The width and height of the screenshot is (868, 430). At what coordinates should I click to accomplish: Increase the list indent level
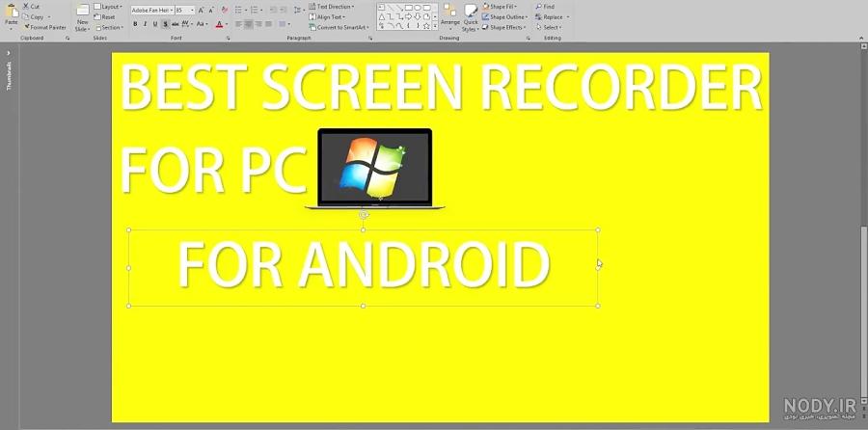tap(283, 10)
